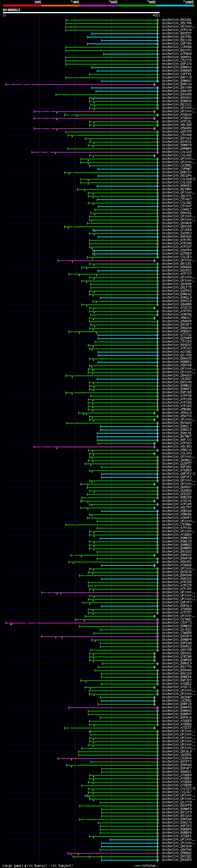This screenshot has width=197, height=868.
Task: Click the UniRef100_B9N2L9 label
Action: [176, 297]
